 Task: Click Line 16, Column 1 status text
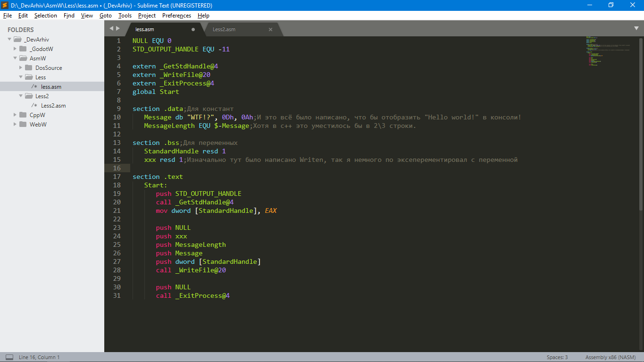click(39, 357)
